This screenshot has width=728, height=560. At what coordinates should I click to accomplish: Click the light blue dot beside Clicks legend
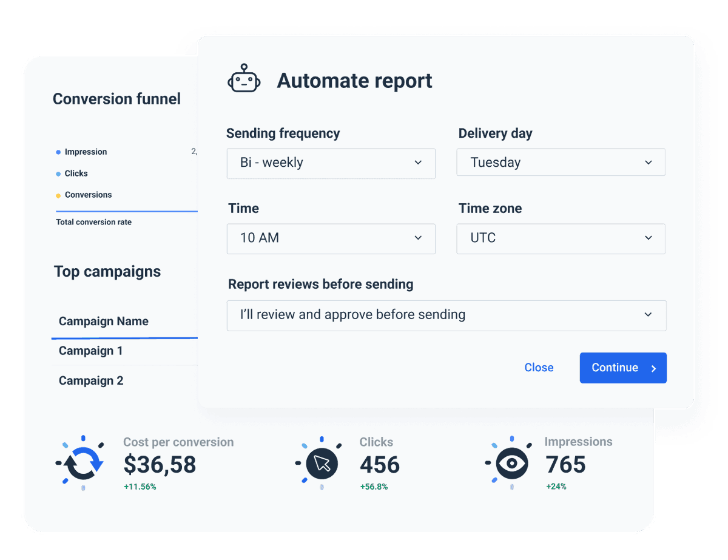[x=58, y=174]
